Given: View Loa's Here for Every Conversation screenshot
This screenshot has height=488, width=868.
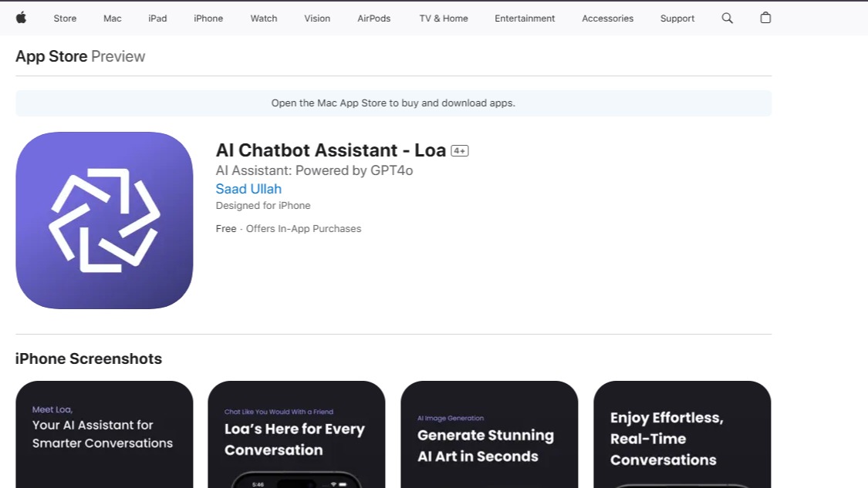Looking at the screenshot, I should point(297,434).
